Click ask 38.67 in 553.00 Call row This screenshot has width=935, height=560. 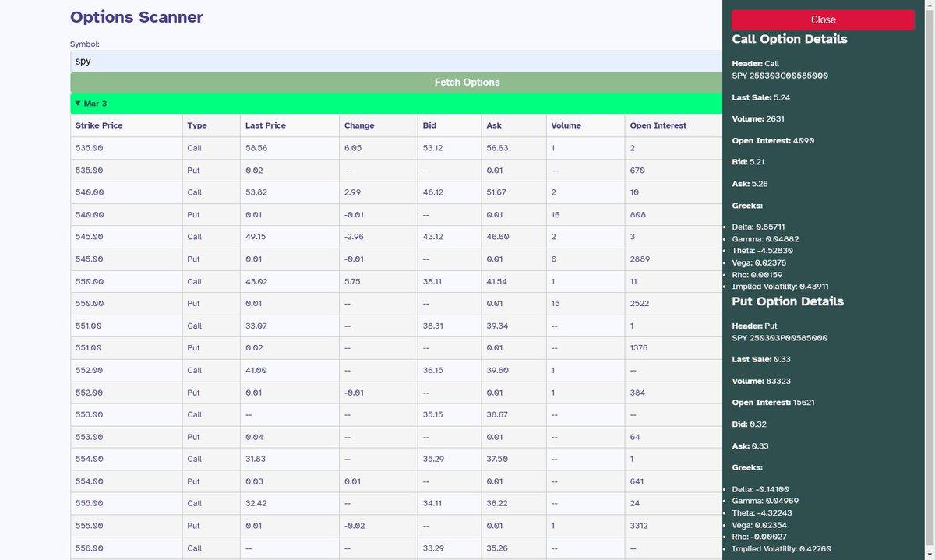click(497, 414)
